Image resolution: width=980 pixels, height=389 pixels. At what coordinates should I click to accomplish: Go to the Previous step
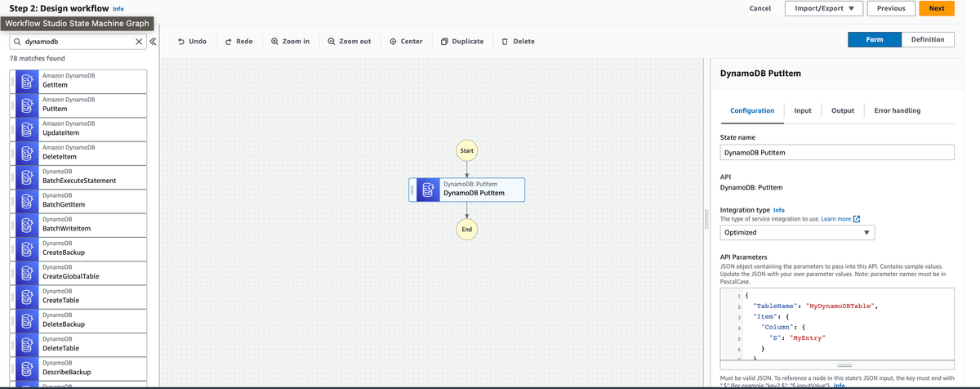[891, 8]
